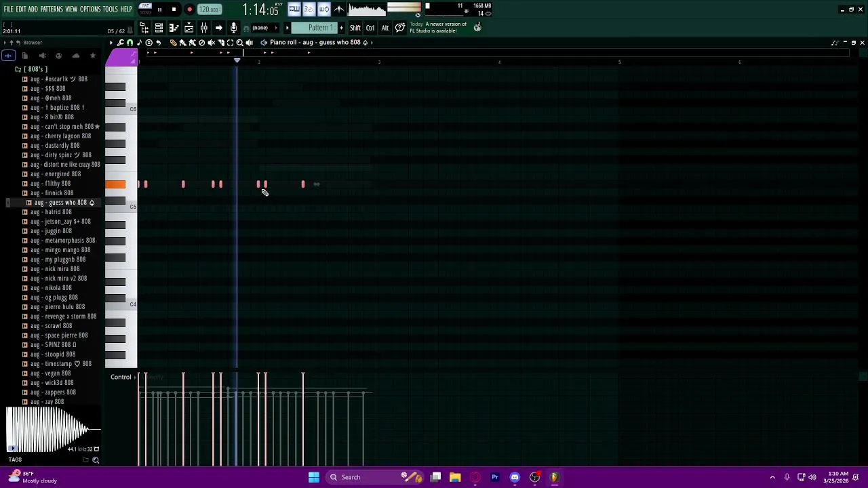Toggle the Shift modifier button
Screen dimensions: 868x488
pos(355,28)
